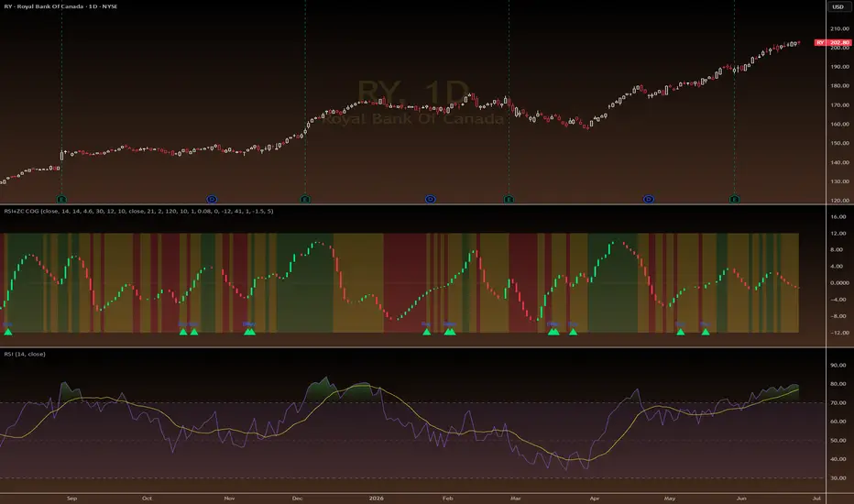Click the Oct label on the time axis
This screenshot has width=854, height=504.
[147, 498]
